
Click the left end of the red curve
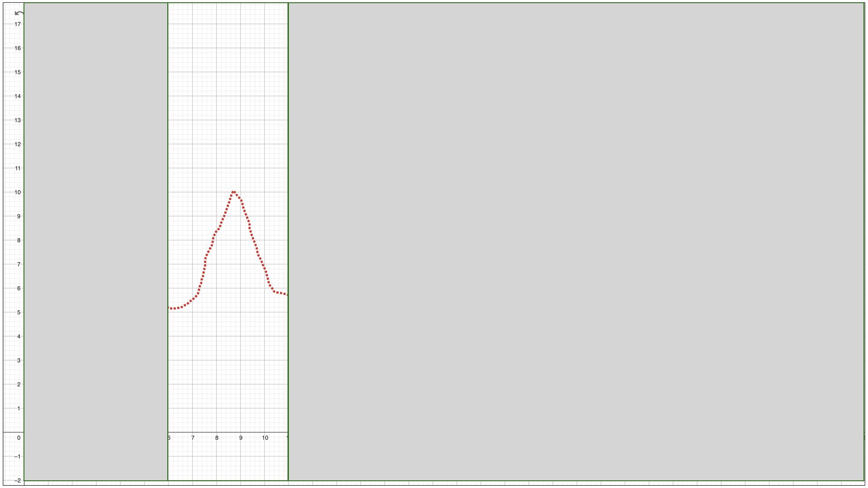coord(170,308)
